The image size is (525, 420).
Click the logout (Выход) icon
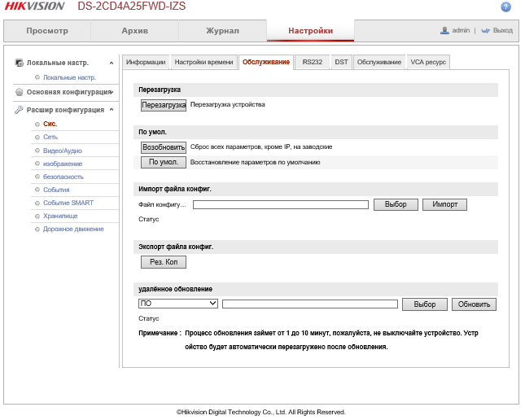coord(485,30)
